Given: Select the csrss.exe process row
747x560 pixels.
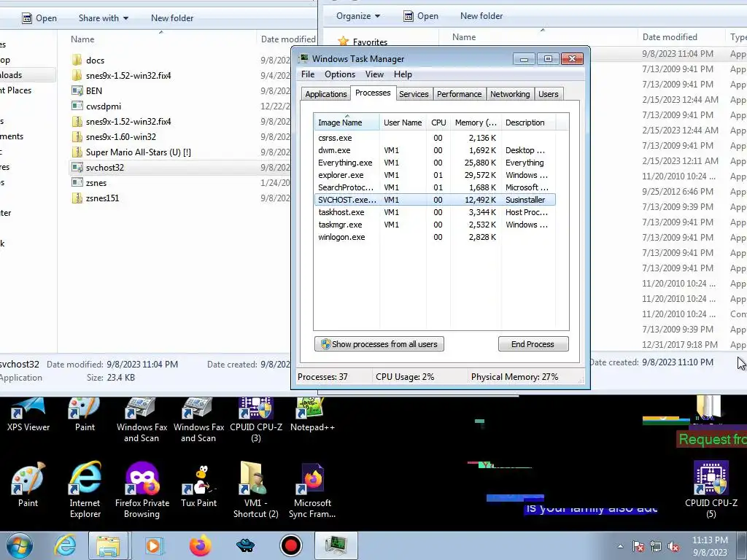Looking at the screenshot, I should (x=435, y=138).
